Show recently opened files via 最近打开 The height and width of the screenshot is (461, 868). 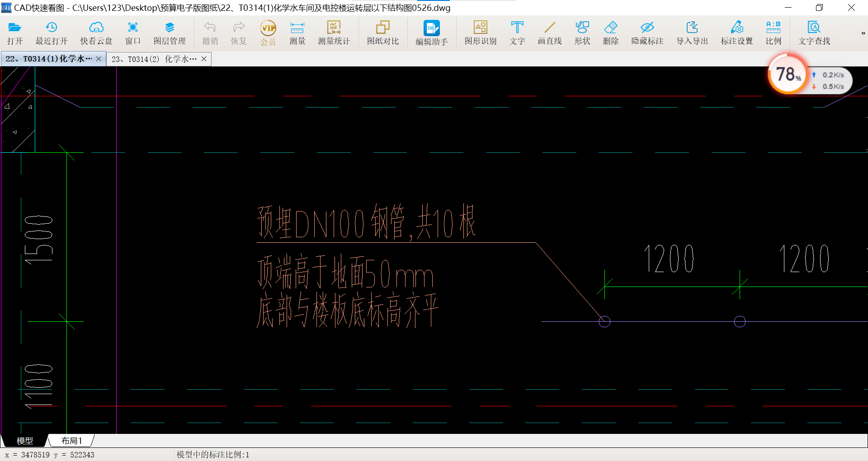tap(52, 33)
